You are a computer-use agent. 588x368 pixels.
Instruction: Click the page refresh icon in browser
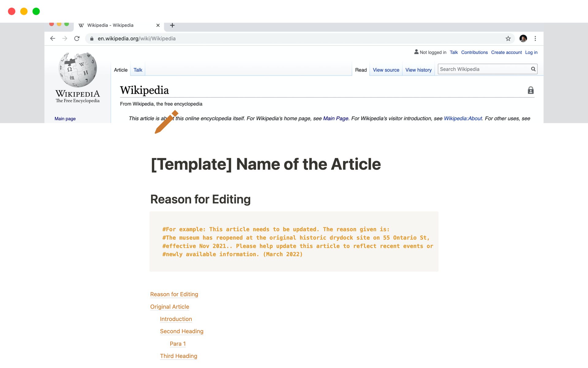point(77,39)
